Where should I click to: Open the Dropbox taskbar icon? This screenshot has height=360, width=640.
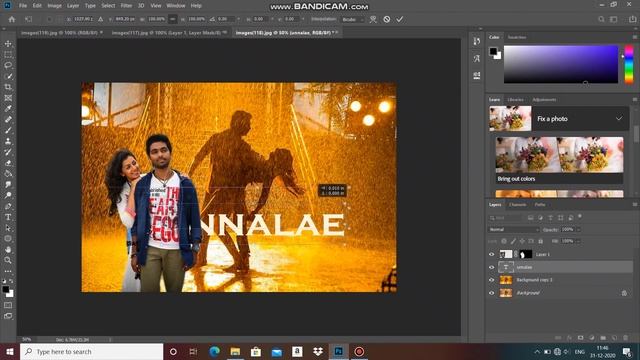(318, 351)
